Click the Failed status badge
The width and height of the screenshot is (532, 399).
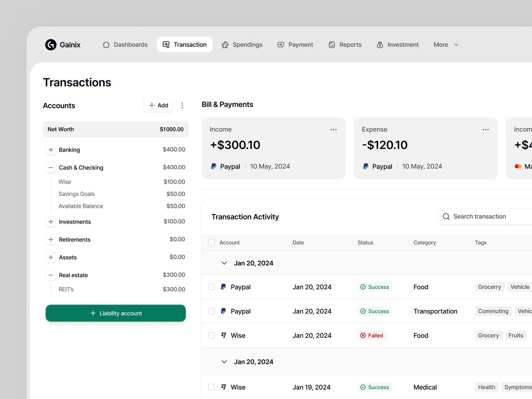372,335
